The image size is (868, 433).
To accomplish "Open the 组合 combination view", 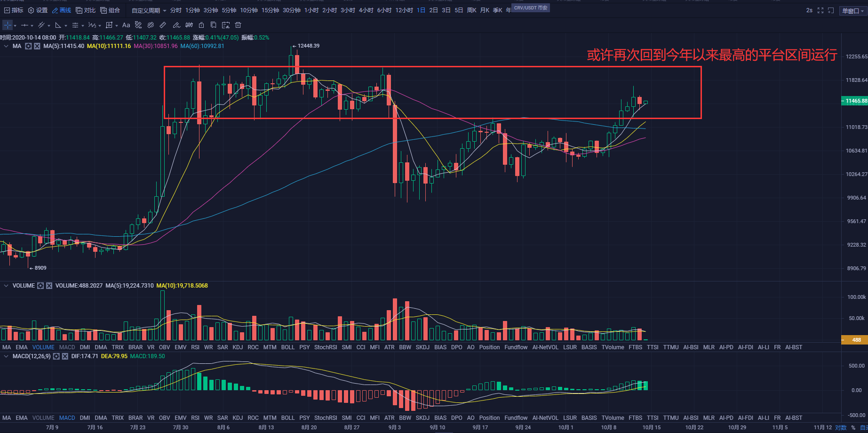I will coord(110,10).
